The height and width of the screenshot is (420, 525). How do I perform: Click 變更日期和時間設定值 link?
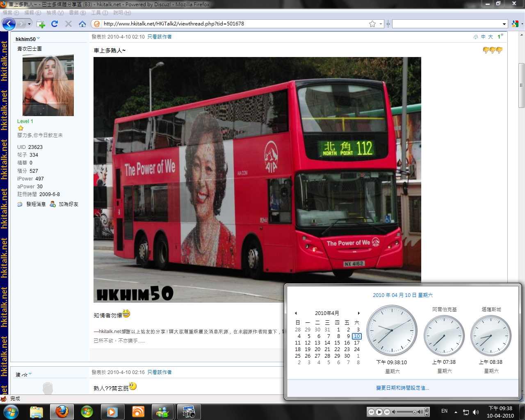click(x=402, y=388)
